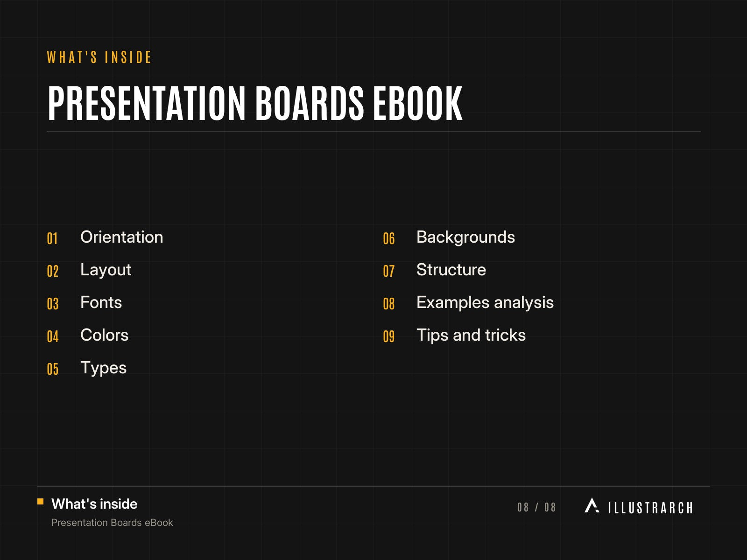This screenshot has width=747, height=560.
Task: Click the 'PRESENTATION BOARDS EBOOK' heading
Action: pyautogui.click(x=255, y=103)
